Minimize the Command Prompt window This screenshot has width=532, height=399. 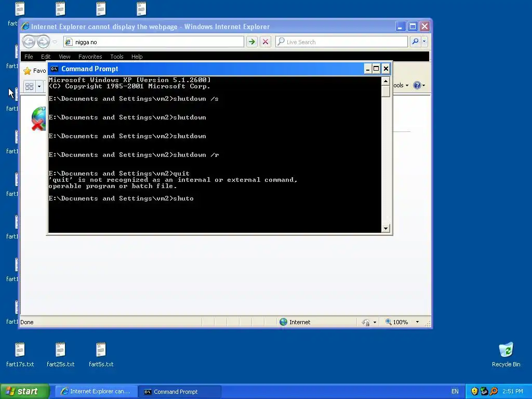click(x=367, y=69)
